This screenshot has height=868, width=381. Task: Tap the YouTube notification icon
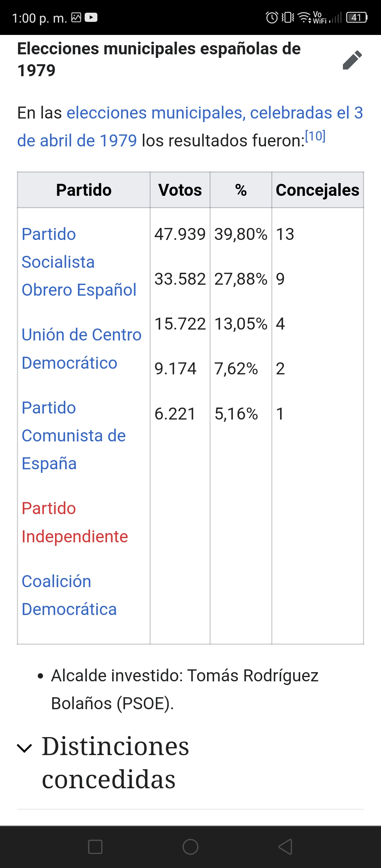coord(91,17)
